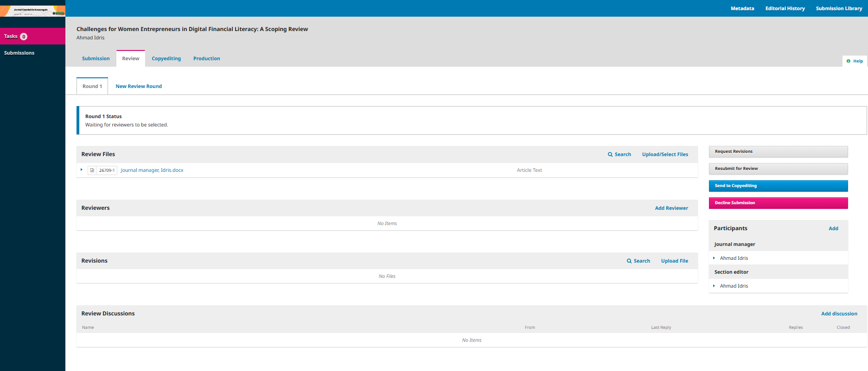Switch to the Copyediting tab
The height and width of the screenshot is (371, 868).
[166, 59]
